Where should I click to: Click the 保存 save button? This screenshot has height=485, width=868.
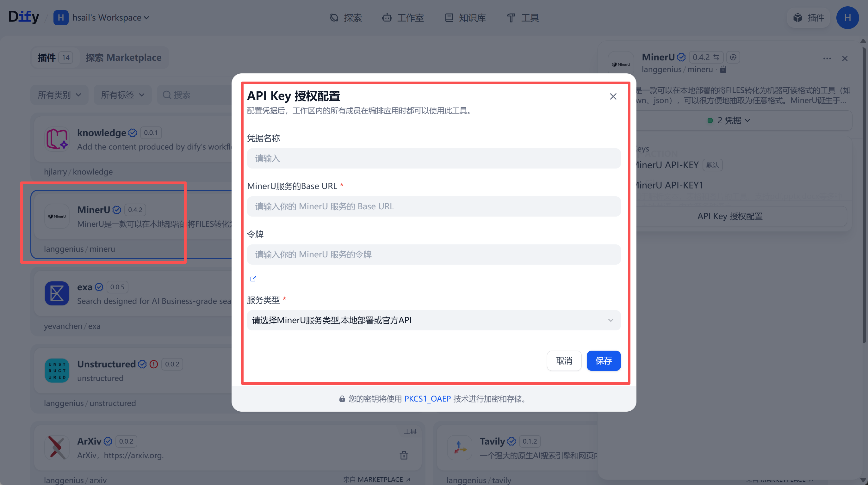pyautogui.click(x=604, y=361)
